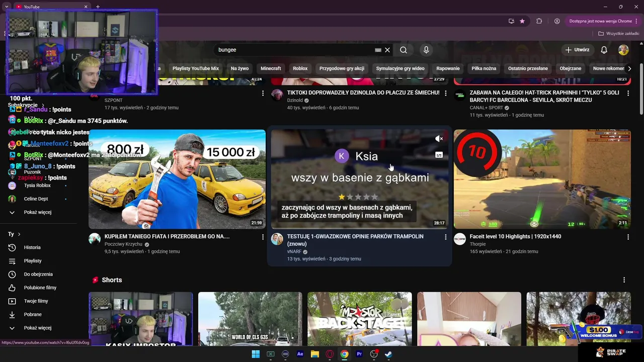Click the bungee search input field

[x=294, y=50]
